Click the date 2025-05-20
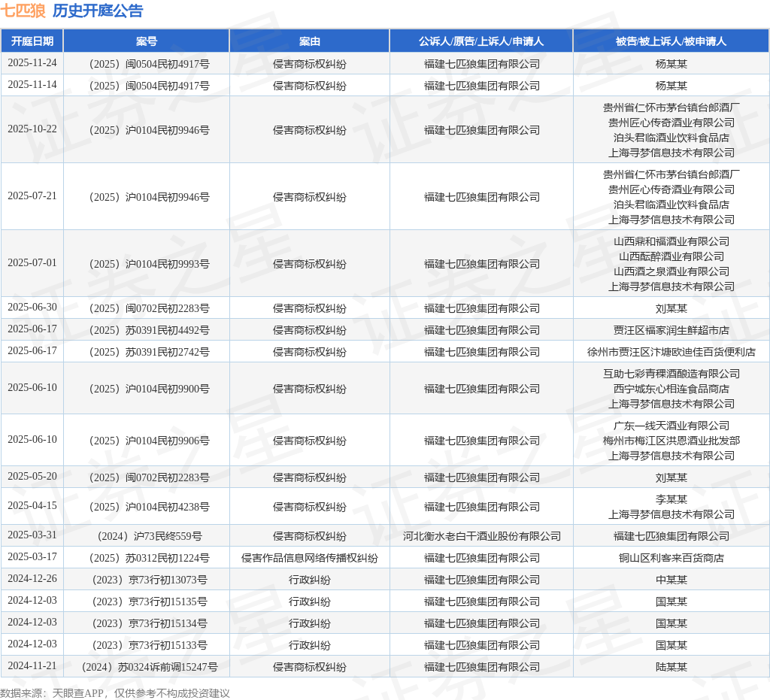The width and height of the screenshot is (770, 700). point(32,476)
